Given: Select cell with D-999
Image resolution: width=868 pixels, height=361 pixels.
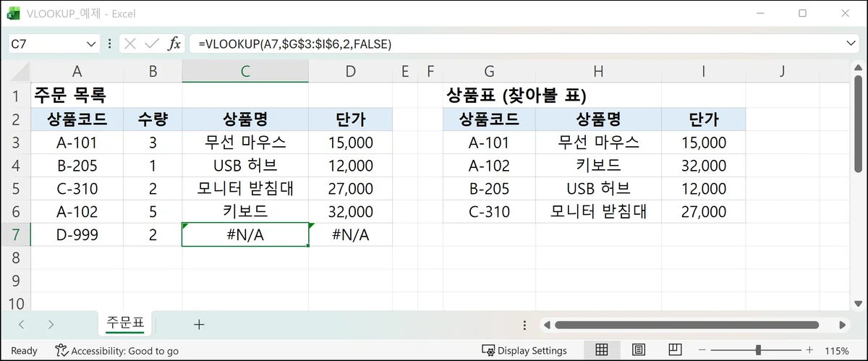Looking at the screenshot, I should [77, 234].
